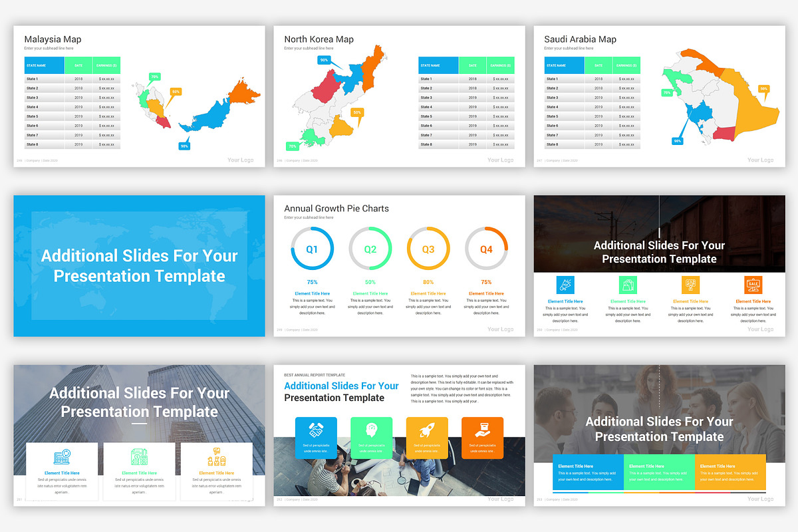Open the Malaysia Map slide title

(53, 39)
